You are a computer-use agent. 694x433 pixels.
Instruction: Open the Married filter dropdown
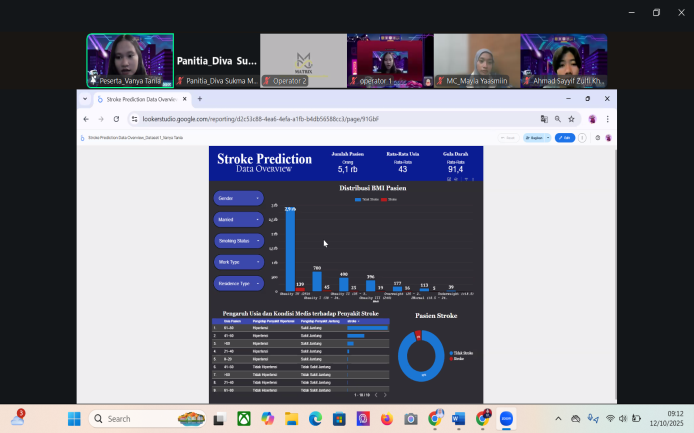pos(238,219)
